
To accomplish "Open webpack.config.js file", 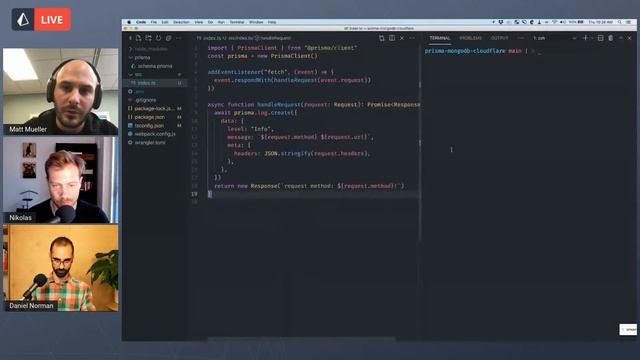I will pyautogui.click(x=155, y=134).
